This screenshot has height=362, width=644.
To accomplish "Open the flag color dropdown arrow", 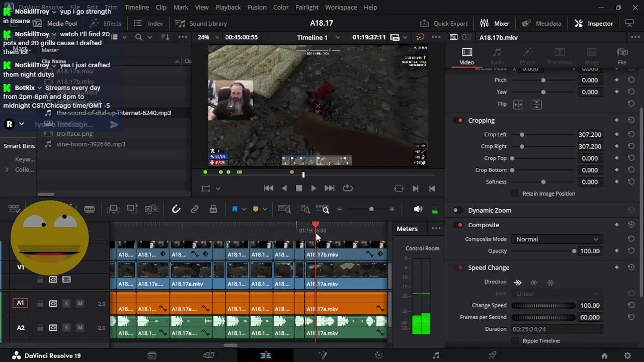I will pos(244,209).
